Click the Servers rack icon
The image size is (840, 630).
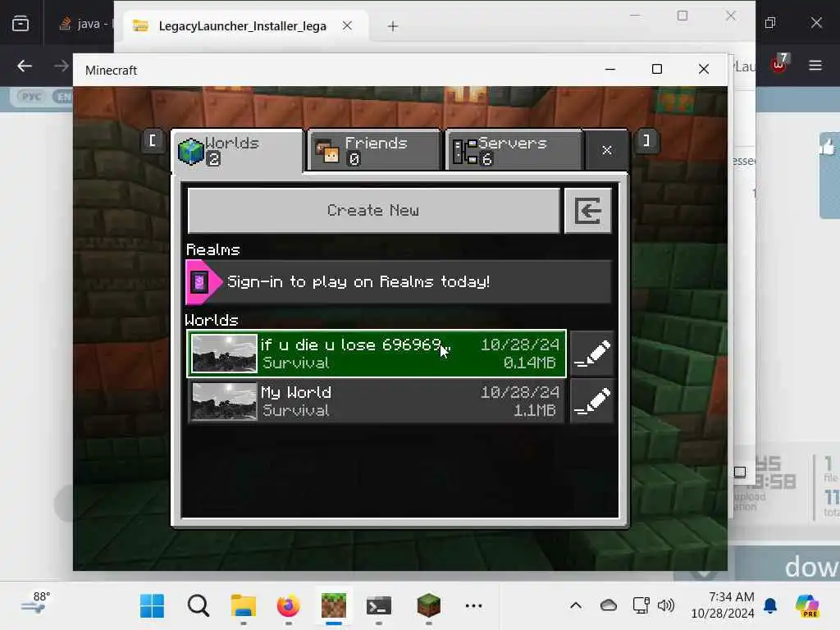(464, 151)
